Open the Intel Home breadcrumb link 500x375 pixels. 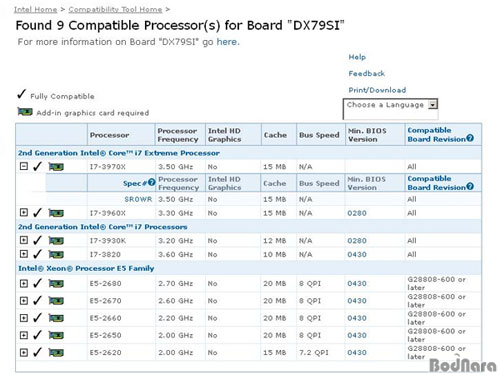pyautogui.click(x=35, y=10)
